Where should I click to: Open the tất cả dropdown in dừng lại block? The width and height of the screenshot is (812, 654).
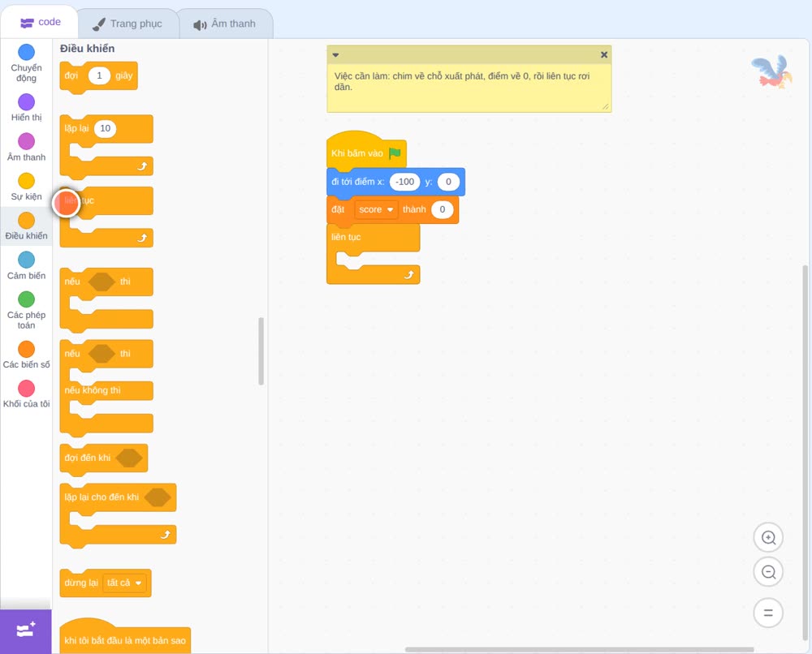click(x=124, y=583)
